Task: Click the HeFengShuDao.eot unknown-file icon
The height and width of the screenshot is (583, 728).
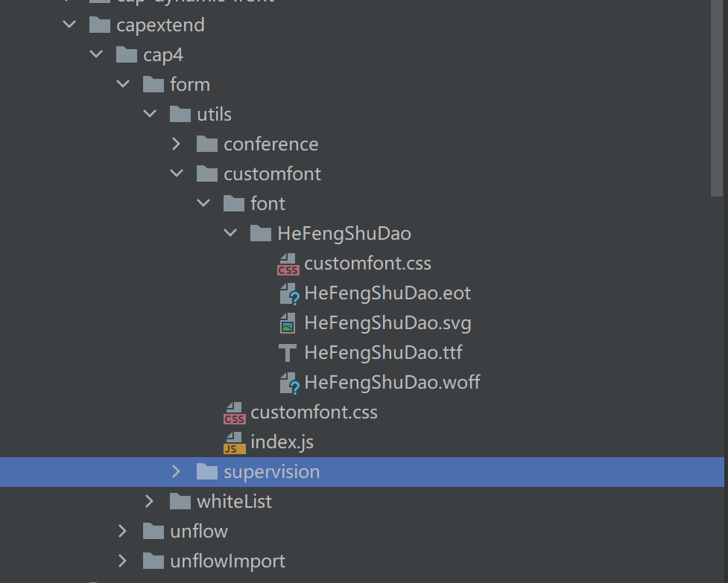Action: pyautogui.click(x=289, y=293)
